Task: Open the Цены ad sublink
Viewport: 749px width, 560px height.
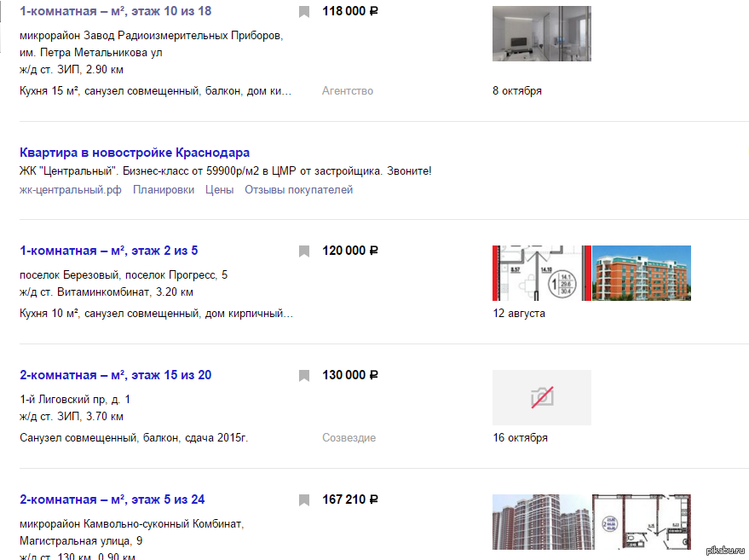Action: [219, 190]
